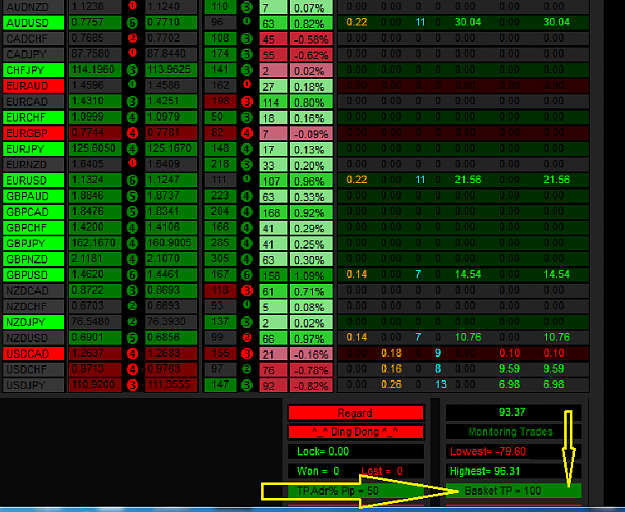Click the 162.1670 price in GBPJPY row
Screen dimensions: 625x512
[95, 243]
